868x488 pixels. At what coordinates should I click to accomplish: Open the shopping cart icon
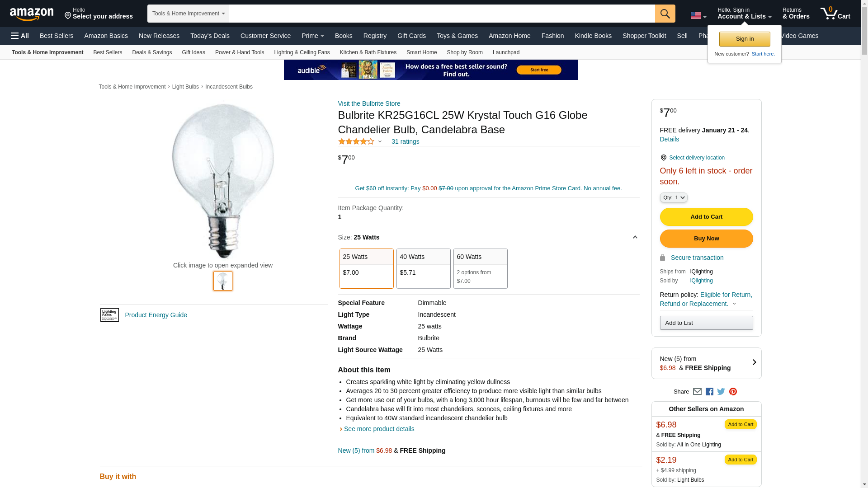click(835, 14)
